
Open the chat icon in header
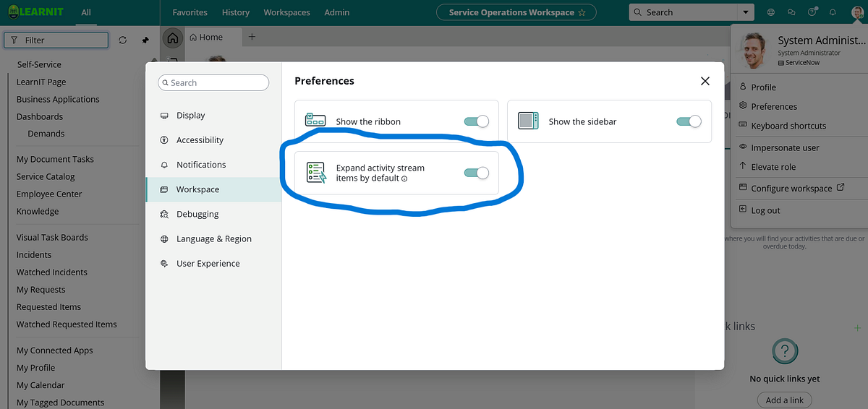coord(792,12)
